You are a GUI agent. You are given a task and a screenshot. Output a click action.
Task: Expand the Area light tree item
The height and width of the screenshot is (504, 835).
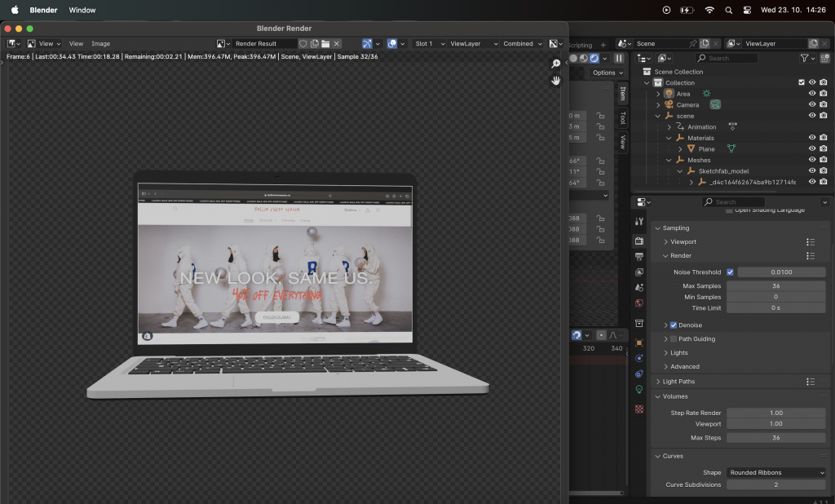[658, 94]
